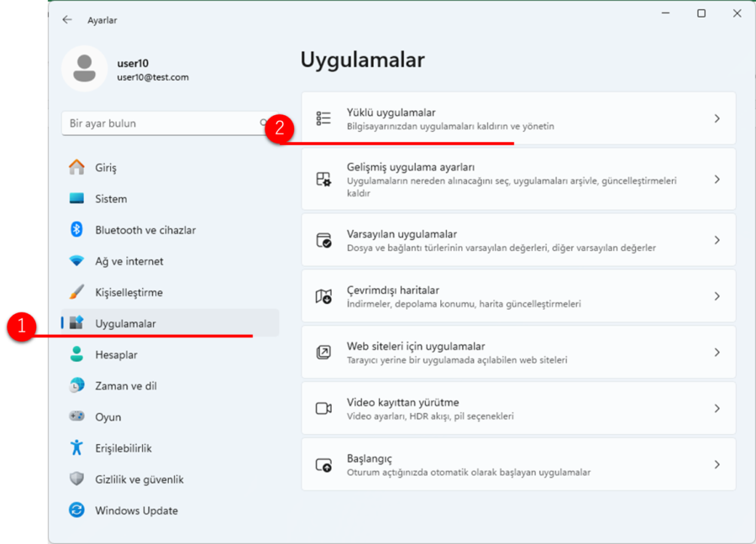Expand Gelişmiş uygulama ayarları via its chevron
Screen dimensions: 756x544
point(717,180)
